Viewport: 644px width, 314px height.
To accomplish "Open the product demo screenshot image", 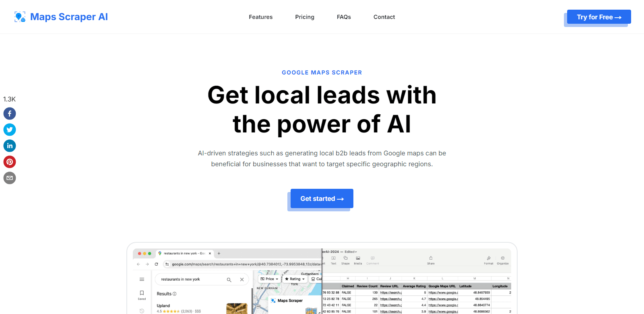I will tap(322, 279).
